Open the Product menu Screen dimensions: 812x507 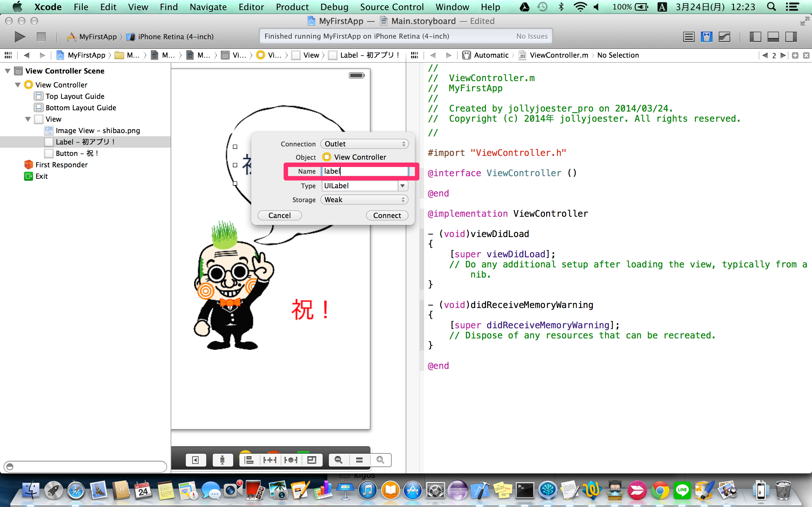click(x=292, y=7)
